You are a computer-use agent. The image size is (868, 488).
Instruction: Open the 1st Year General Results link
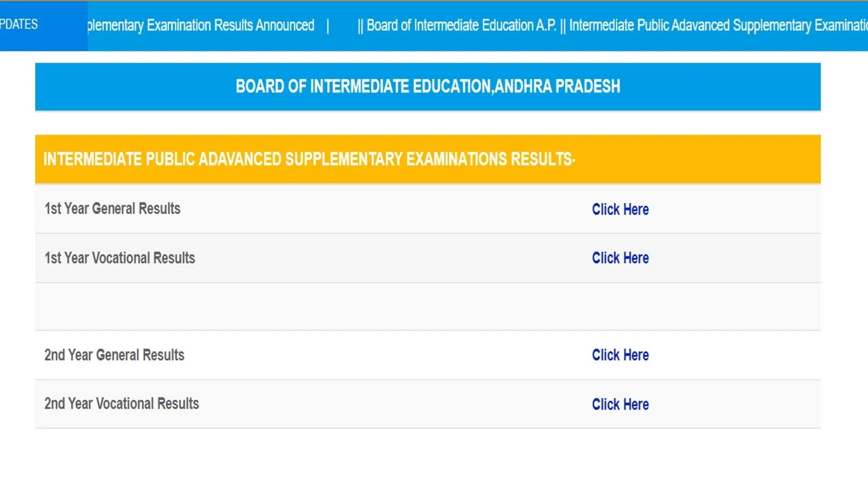[620, 209]
